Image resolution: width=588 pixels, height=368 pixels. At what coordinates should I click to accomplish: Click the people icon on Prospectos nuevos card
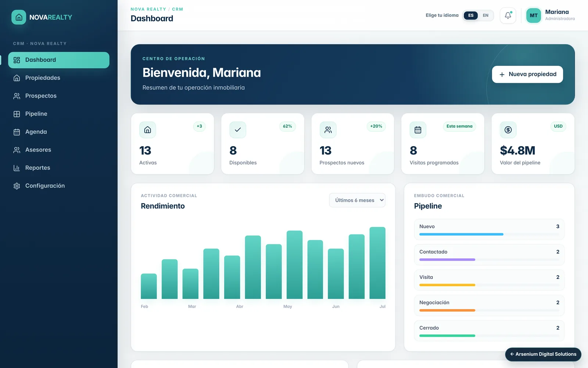tap(328, 130)
